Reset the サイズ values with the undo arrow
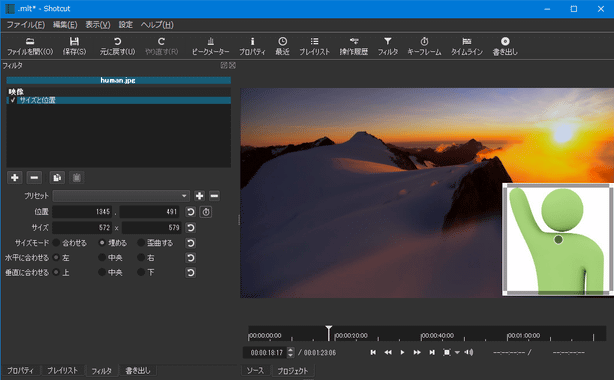This screenshot has width=614, height=380. [190, 228]
